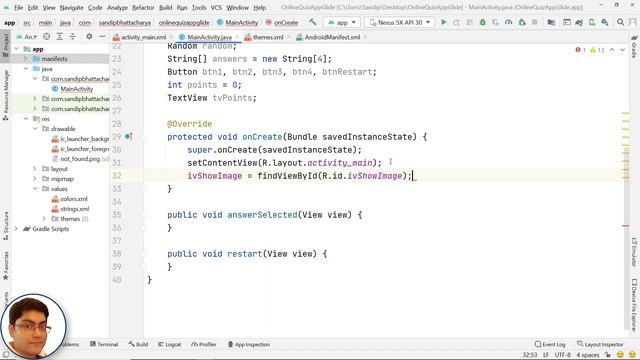
Task: Click the Apply Changes and Restart Activity icon
Action: (456, 22)
